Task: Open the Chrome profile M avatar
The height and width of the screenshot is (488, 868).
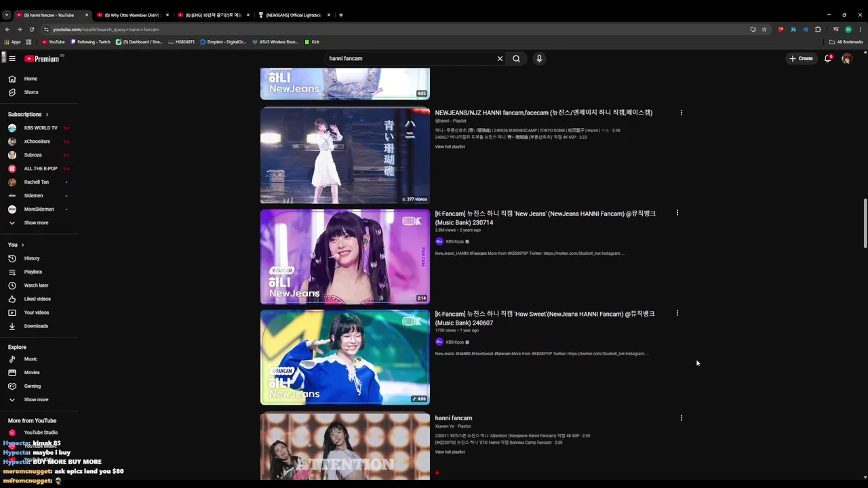Action: pyautogui.click(x=848, y=29)
